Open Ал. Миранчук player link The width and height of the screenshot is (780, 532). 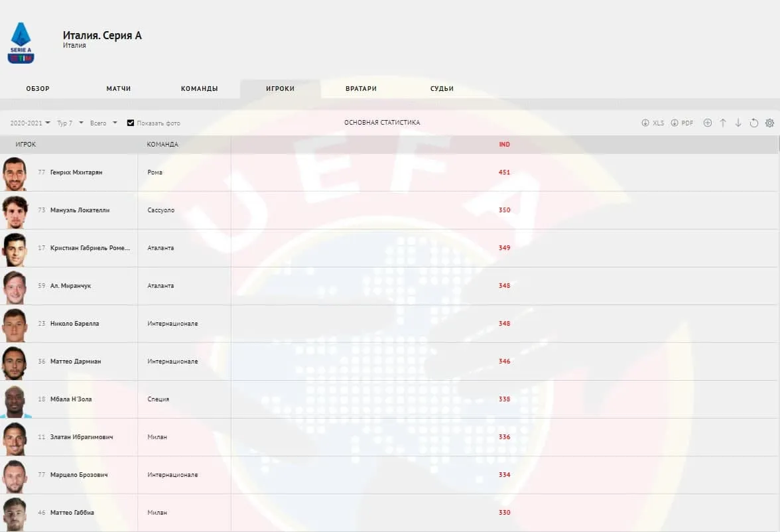70,286
